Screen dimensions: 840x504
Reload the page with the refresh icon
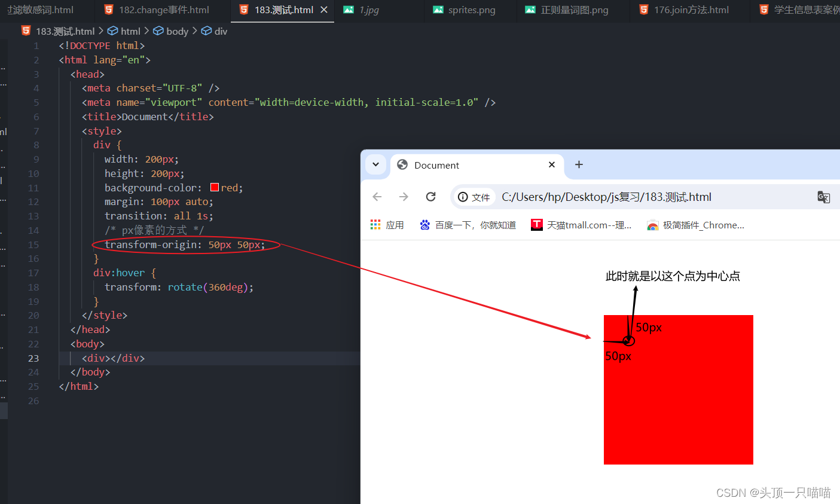click(431, 196)
